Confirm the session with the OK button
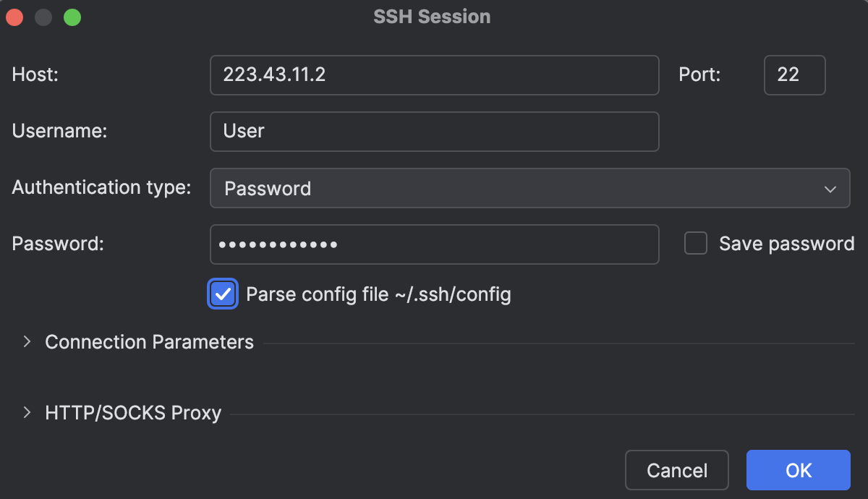 click(x=798, y=470)
